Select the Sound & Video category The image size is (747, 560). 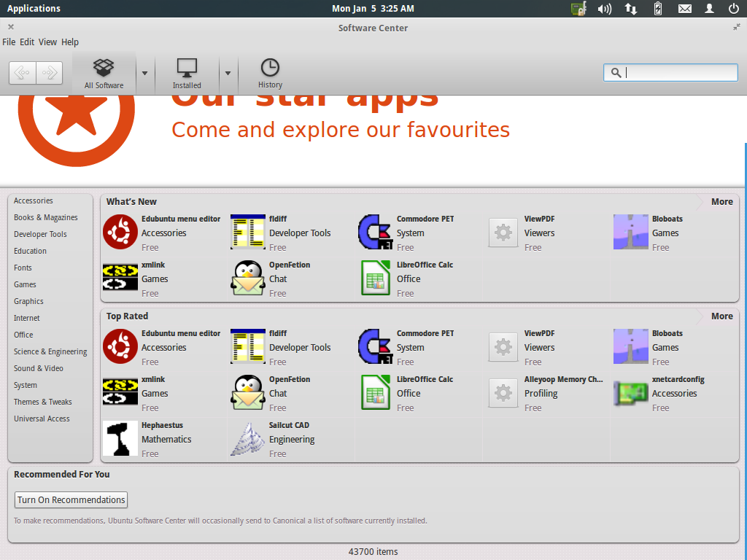pyautogui.click(x=39, y=368)
